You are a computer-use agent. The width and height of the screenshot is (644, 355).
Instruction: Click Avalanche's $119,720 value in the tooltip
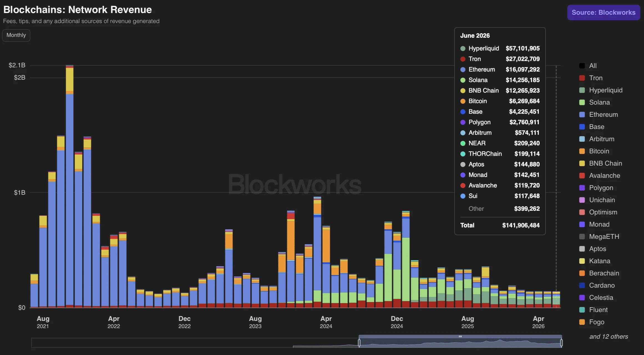pos(527,185)
